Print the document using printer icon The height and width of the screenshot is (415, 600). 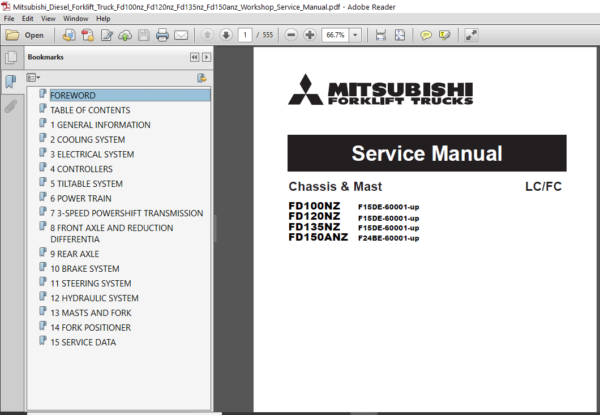coord(162,35)
